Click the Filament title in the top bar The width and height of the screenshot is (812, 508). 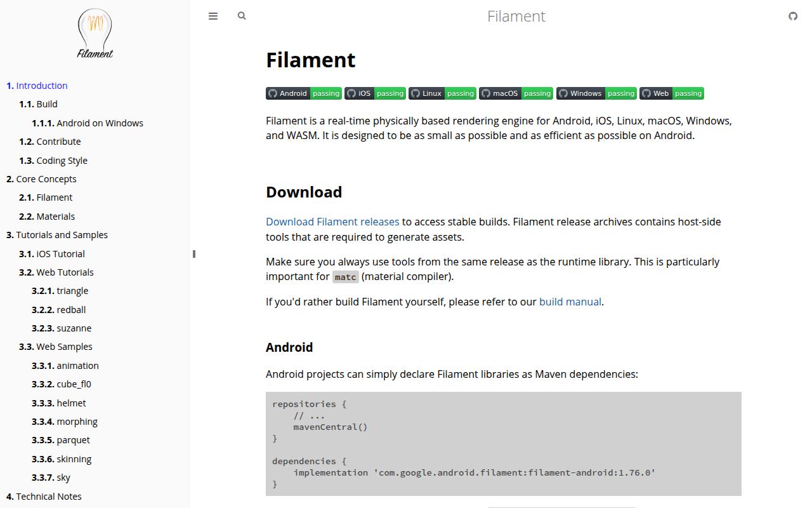[516, 17]
